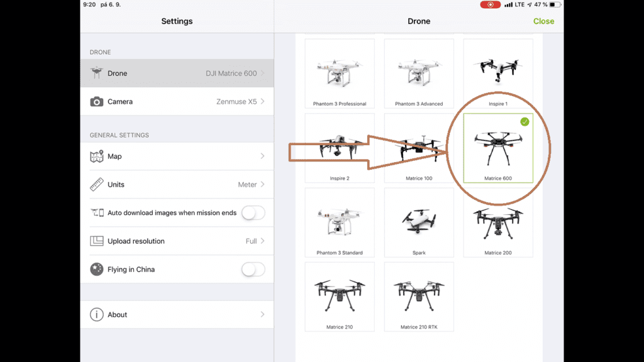Viewport: 644px width, 362px height.
Task: Enable Auto download images when mission ends
Action: 253,213
